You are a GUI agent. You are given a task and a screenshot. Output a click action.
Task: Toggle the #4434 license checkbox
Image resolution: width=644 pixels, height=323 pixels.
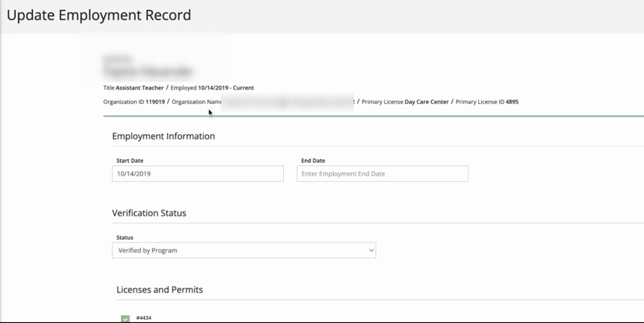point(126,318)
